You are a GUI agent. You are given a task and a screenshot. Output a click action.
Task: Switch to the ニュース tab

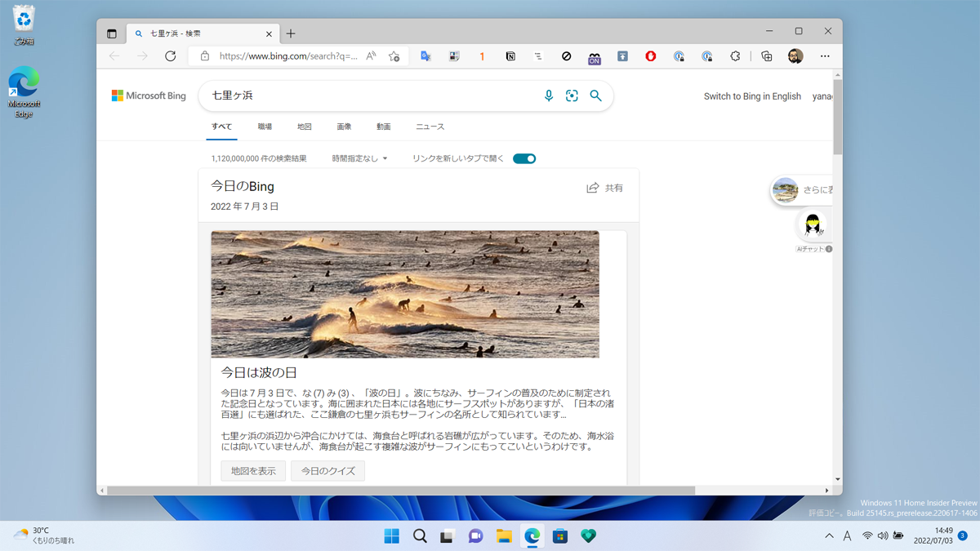pyautogui.click(x=430, y=127)
